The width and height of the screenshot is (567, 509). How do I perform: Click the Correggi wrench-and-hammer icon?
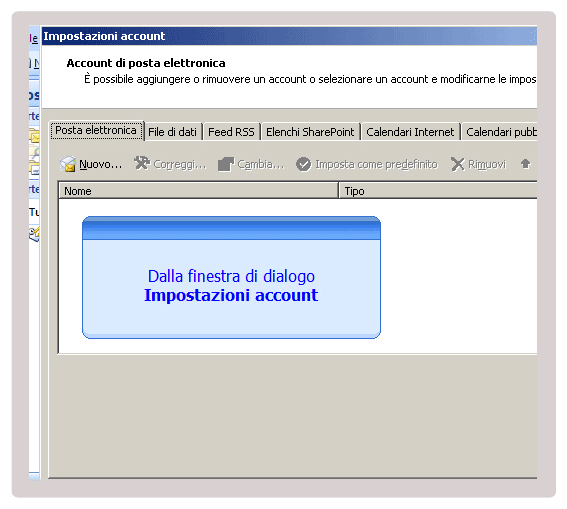[142, 163]
